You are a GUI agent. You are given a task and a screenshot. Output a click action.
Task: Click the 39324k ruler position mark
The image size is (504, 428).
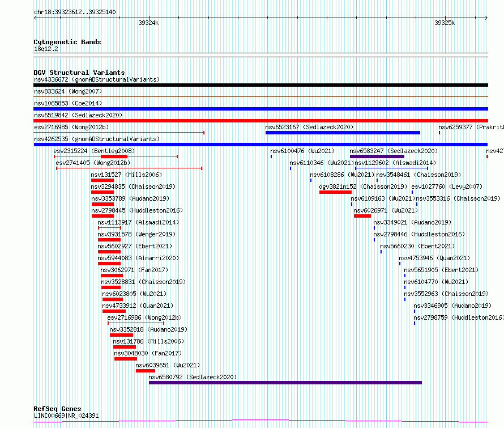[148, 23]
